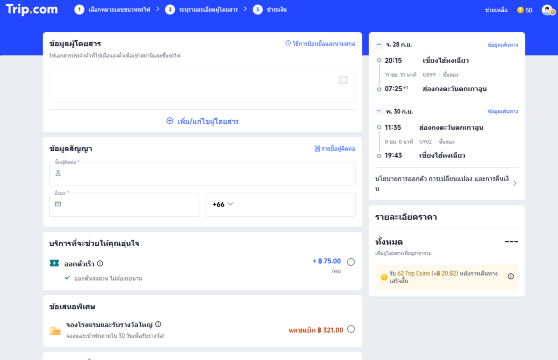The image size is (558, 360).
Task: Select the ฿75.00 fast ticketing option
Action: 351,262
